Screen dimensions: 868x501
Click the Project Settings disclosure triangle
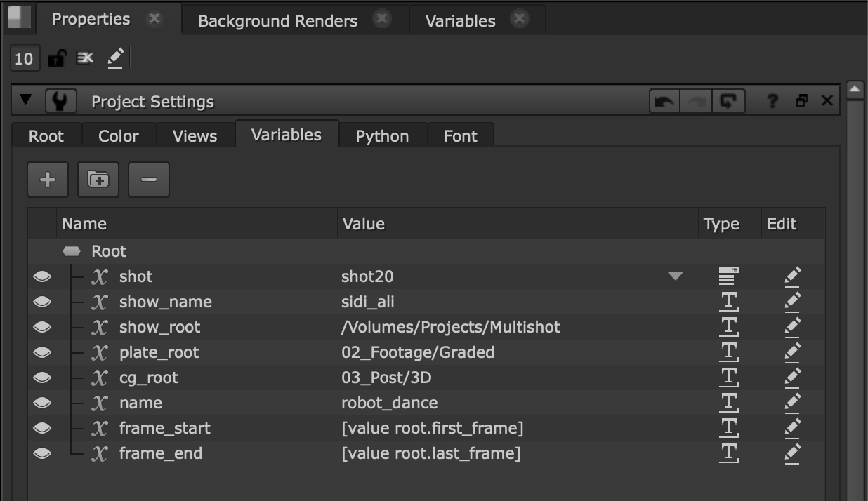click(x=27, y=100)
